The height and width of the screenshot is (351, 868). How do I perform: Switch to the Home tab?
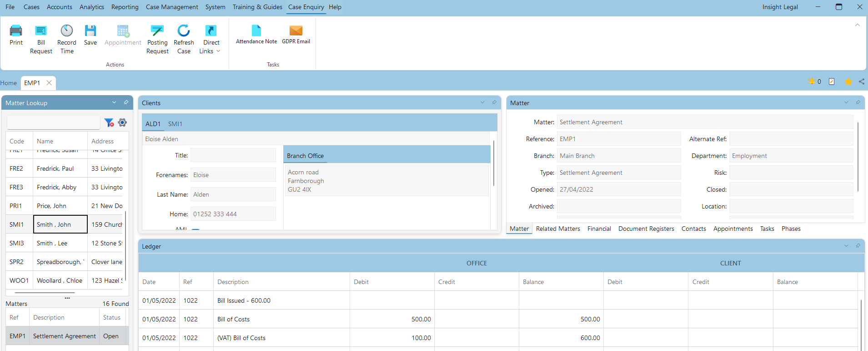[x=9, y=83]
